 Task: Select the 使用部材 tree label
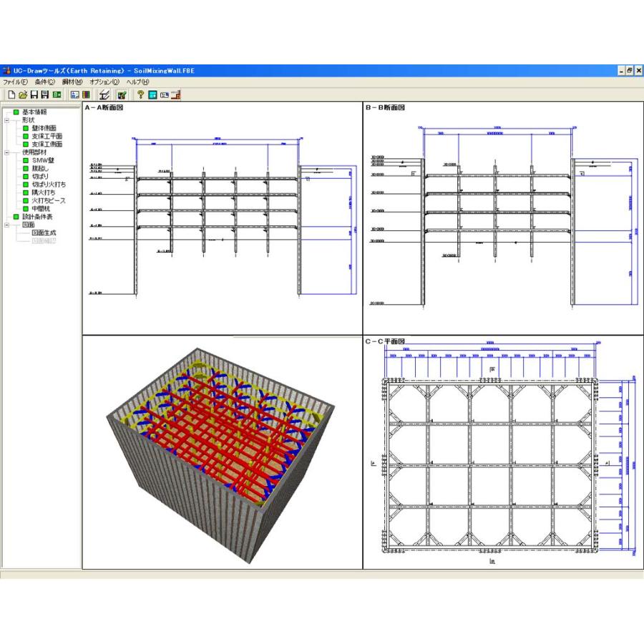point(34,152)
